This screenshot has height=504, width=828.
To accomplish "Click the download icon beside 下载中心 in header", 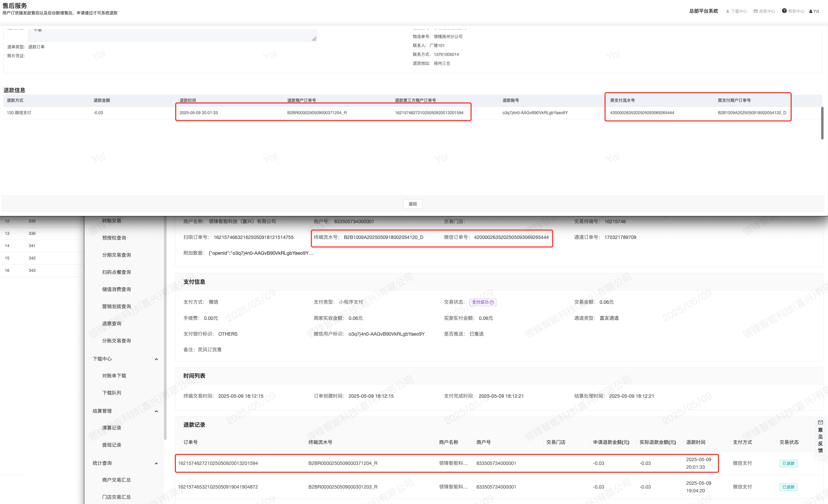I will click(x=728, y=11).
